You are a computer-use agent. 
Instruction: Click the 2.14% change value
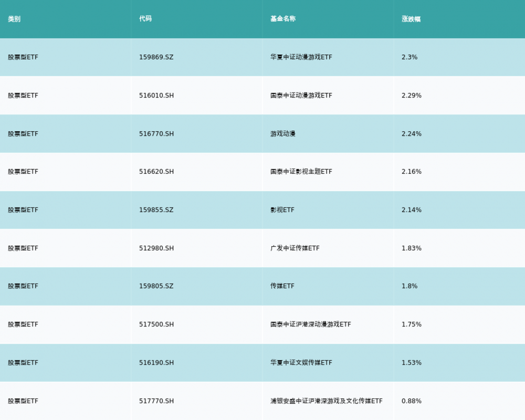tap(412, 210)
